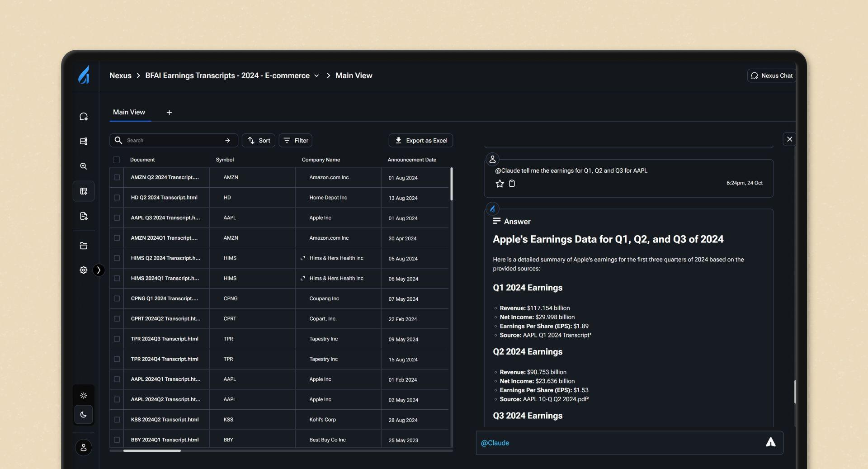Open settings via the gear icon

coord(83,270)
